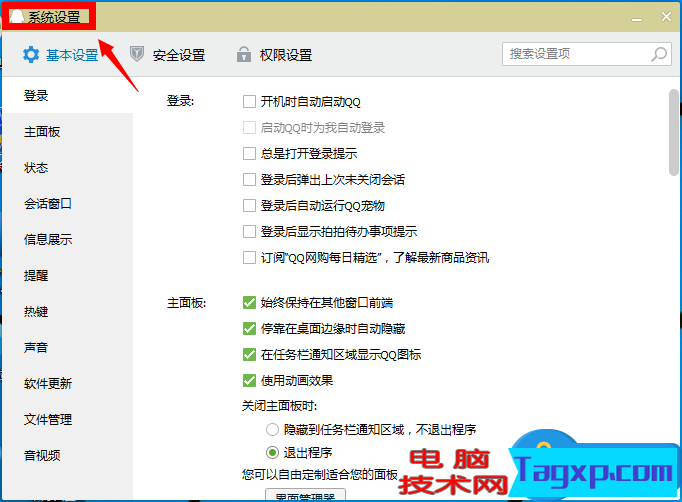This screenshot has height=502, width=682.
Task: Focus the 搜索设置项 search field
Action: point(587,54)
